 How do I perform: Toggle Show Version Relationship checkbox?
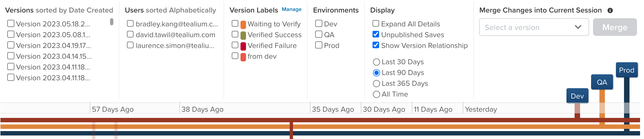(376, 45)
